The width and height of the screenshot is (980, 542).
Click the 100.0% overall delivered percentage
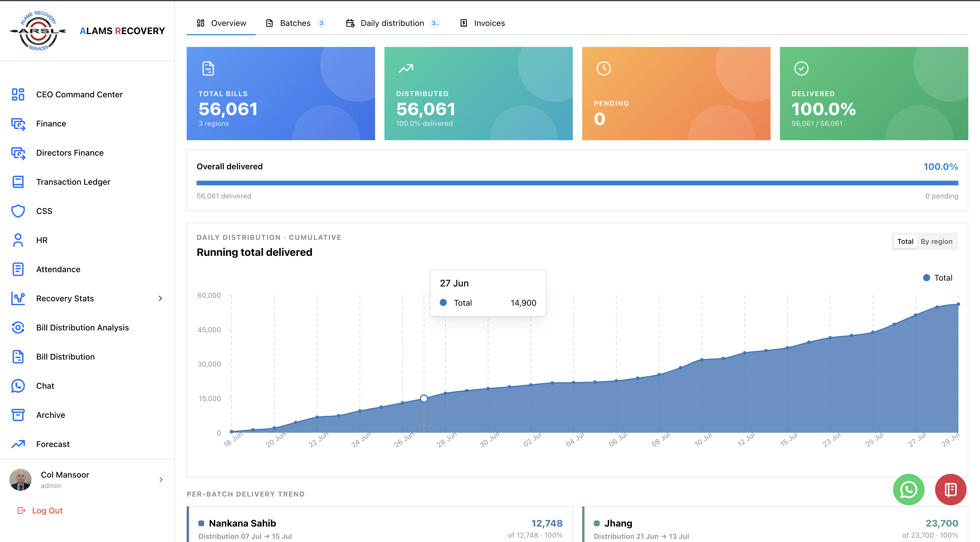point(940,166)
